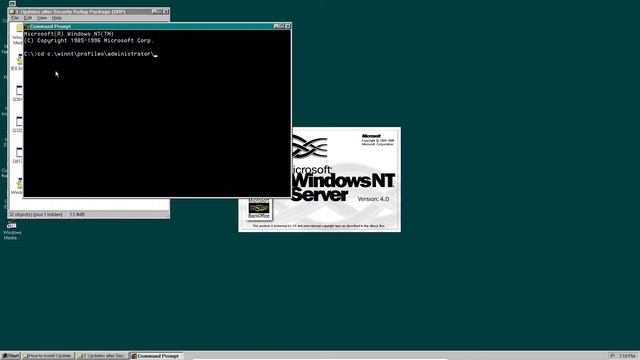Screen dimensions: 640x360
Task: Open View menu in the Updates folder window
Action: point(42,18)
